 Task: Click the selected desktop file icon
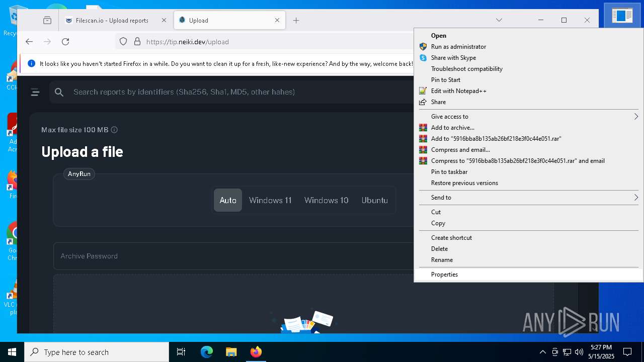coord(622,16)
